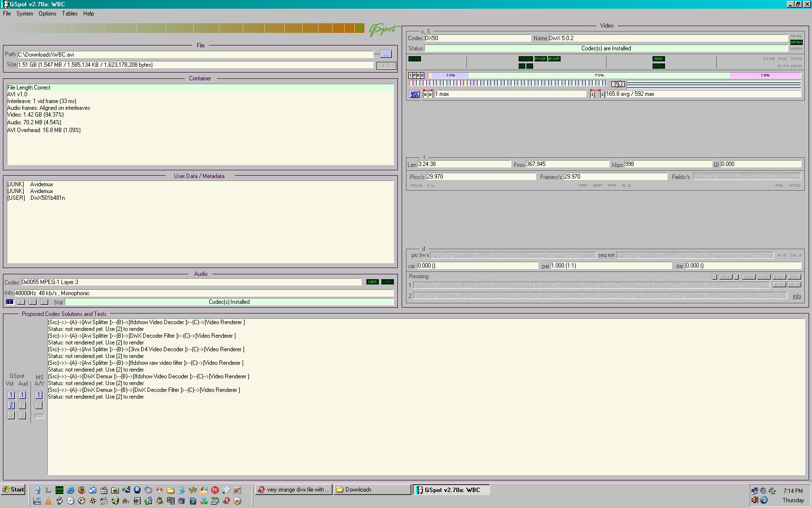Screen dimensions: 812x508
Task: Select the ffdshow Video Decoder Avi Splitter solution
Action: (146, 322)
